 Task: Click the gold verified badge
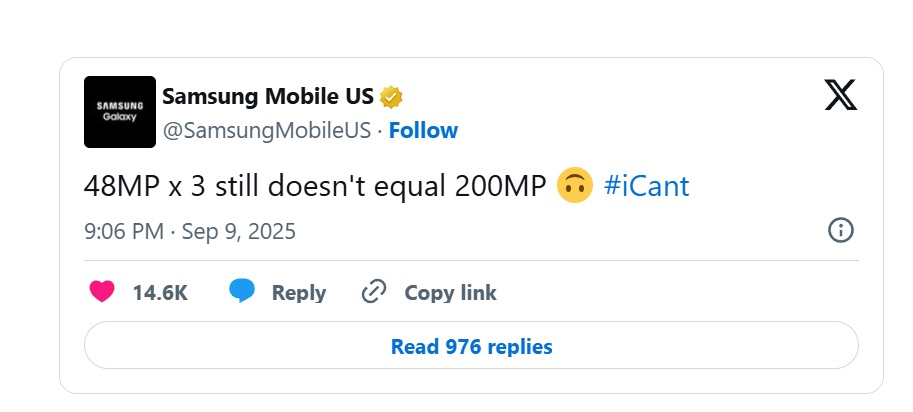coord(391,97)
